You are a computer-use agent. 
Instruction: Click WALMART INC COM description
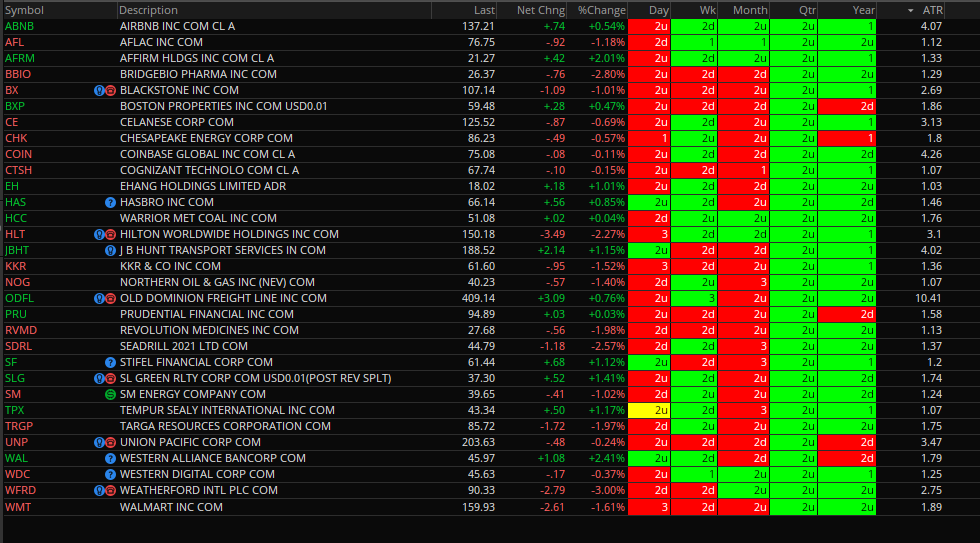(171, 507)
